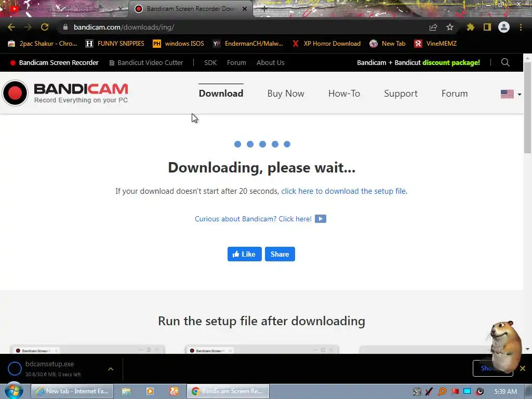Click the scrollbar down arrow
Image resolution: width=532 pixels, height=399 pixels.
pyautogui.click(x=528, y=349)
